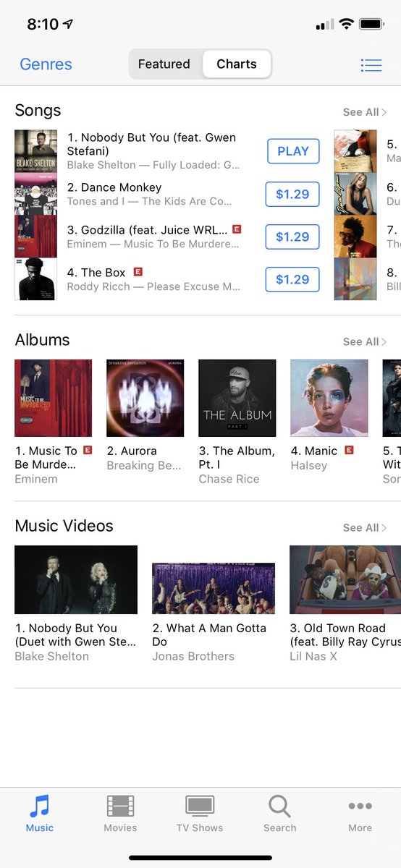The height and width of the screenshot is (868, 401).
Task: Open the Genres menu
Action: click(46, 64)
